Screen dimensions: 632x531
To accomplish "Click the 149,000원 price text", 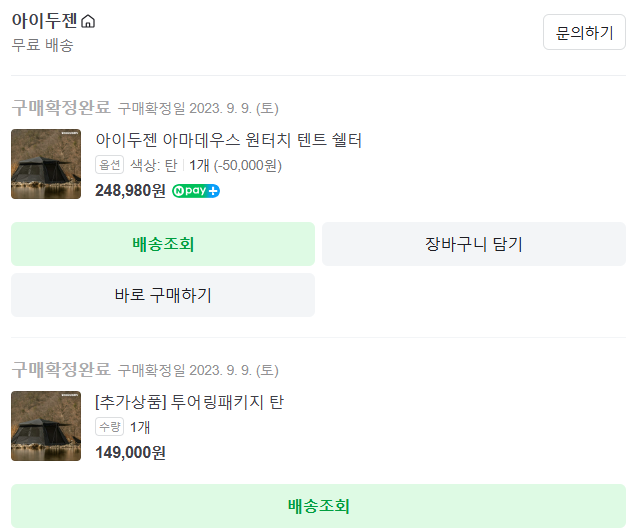I will (x=130, y=452).
